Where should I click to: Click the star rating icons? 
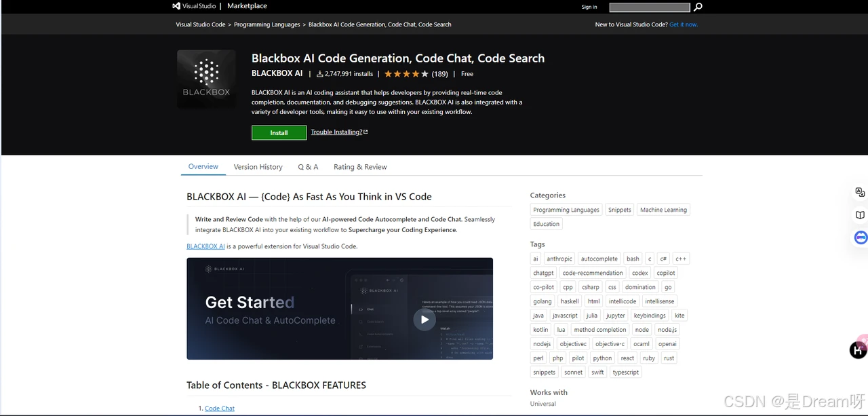pyautogui.click(x=406, y=74)
